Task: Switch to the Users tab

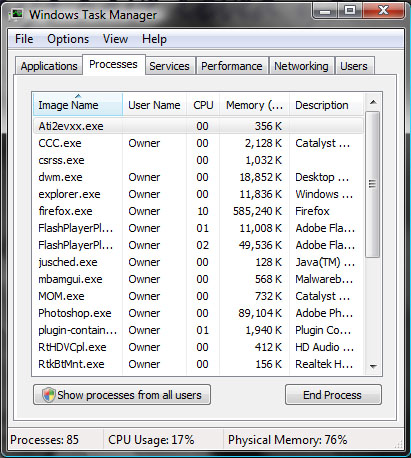Action: (354, 66)
